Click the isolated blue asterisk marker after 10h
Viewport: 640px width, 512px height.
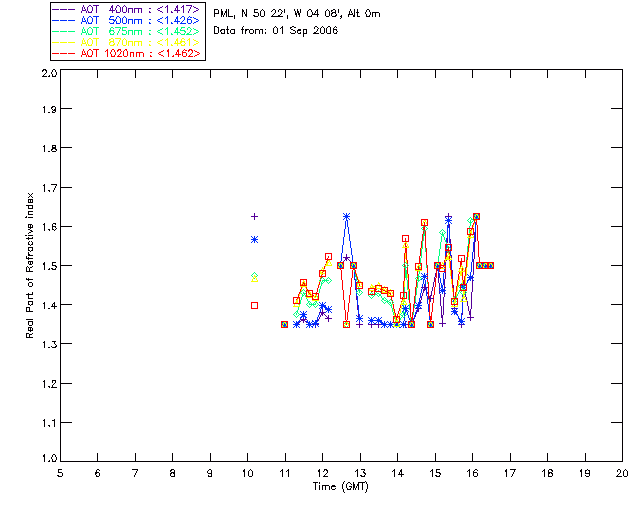[x=254, y=240]
